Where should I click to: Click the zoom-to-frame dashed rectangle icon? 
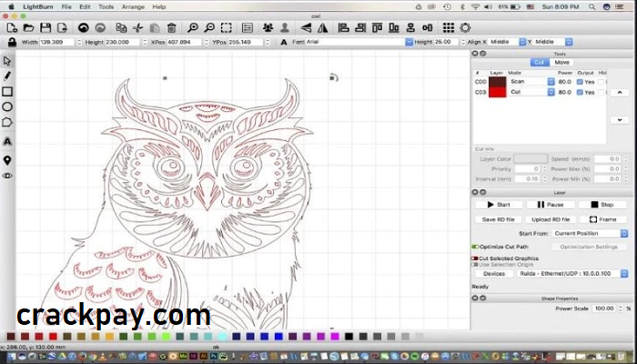[x=227, y=27]
